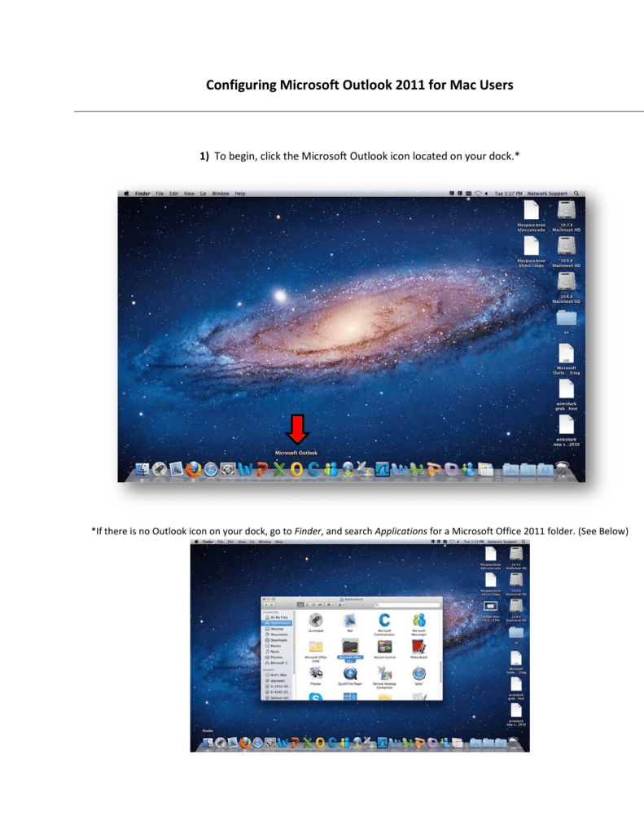The width and height of the screenshot is (644, 834).
Task: Select wireshark new s...2010 file in step 1 screenshot
Action: tap(567, 431)
